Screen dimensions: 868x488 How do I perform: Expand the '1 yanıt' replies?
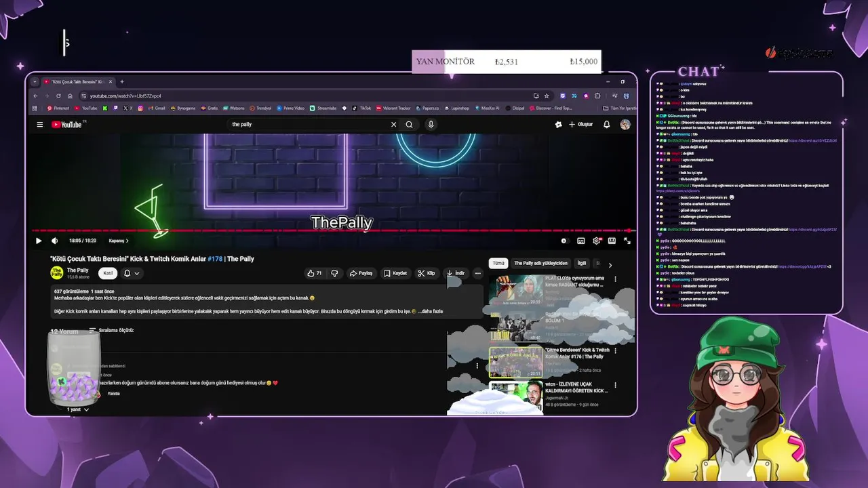77,409
